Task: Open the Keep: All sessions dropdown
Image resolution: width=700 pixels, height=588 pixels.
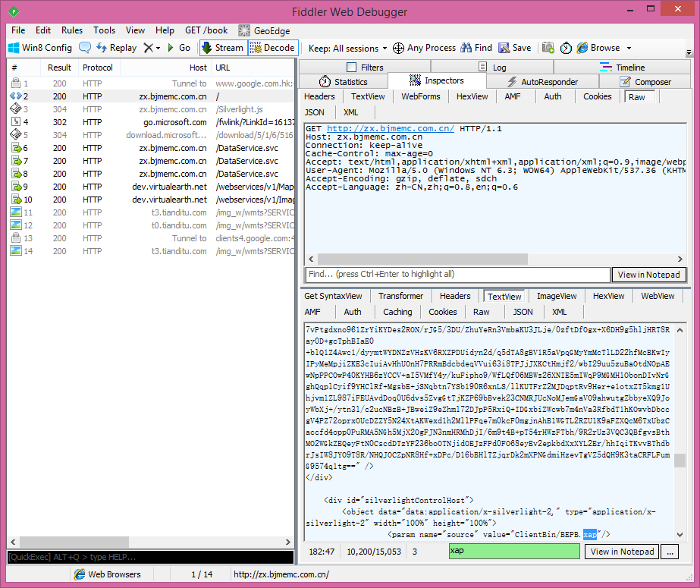Action: (x=348, y=49)
